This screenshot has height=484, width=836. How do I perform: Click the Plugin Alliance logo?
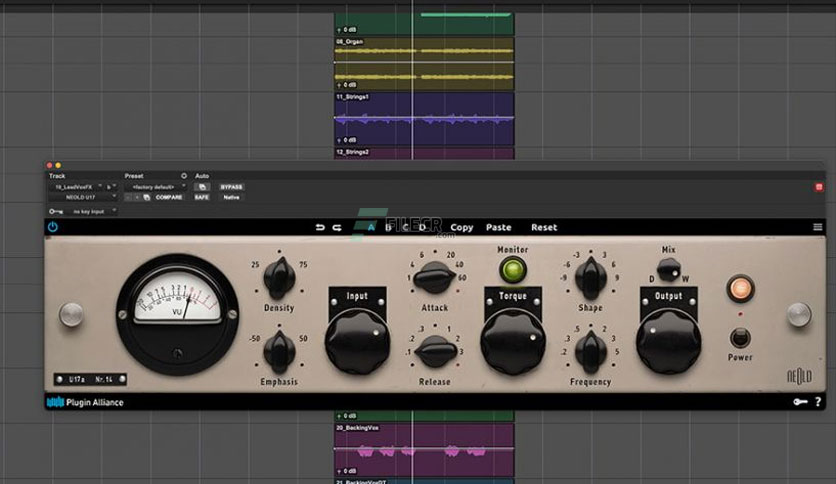coord(85,402)
